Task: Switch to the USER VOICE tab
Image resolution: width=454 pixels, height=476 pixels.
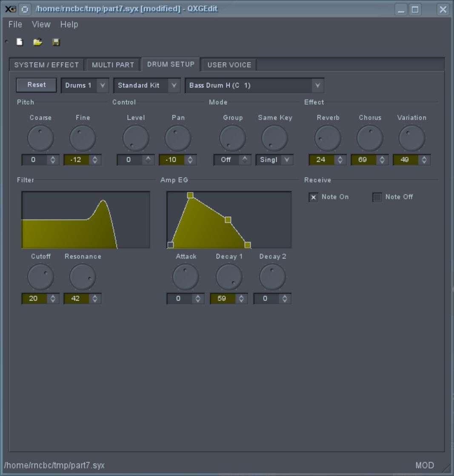Action: 229,65
